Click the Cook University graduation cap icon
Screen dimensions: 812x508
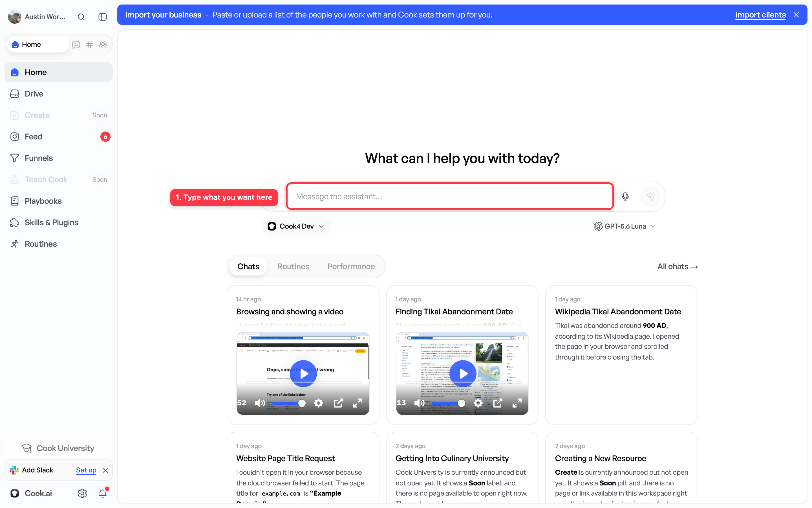click(x=27, y=448)
